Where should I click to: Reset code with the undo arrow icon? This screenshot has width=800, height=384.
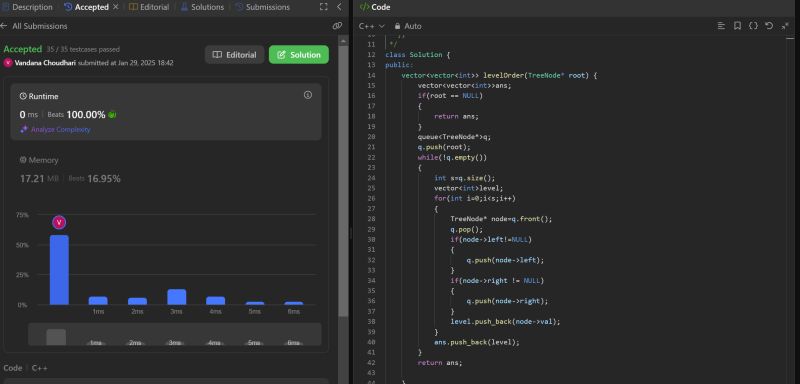pos(769,26)
